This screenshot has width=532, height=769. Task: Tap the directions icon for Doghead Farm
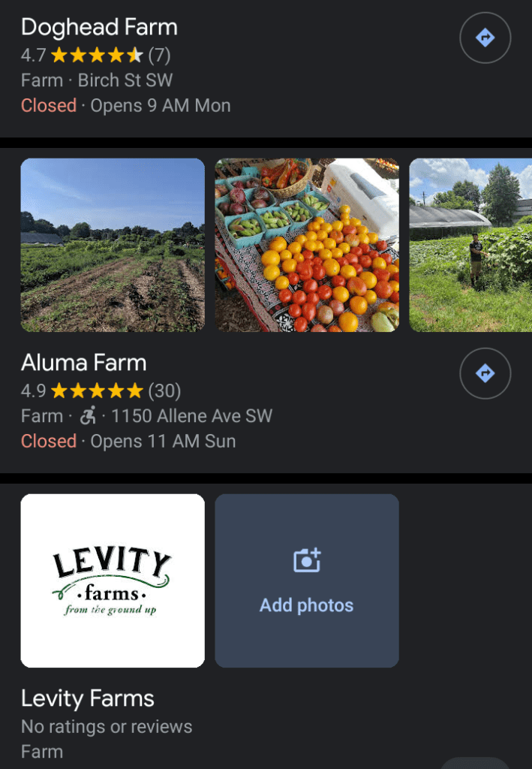tap(485, 38)
